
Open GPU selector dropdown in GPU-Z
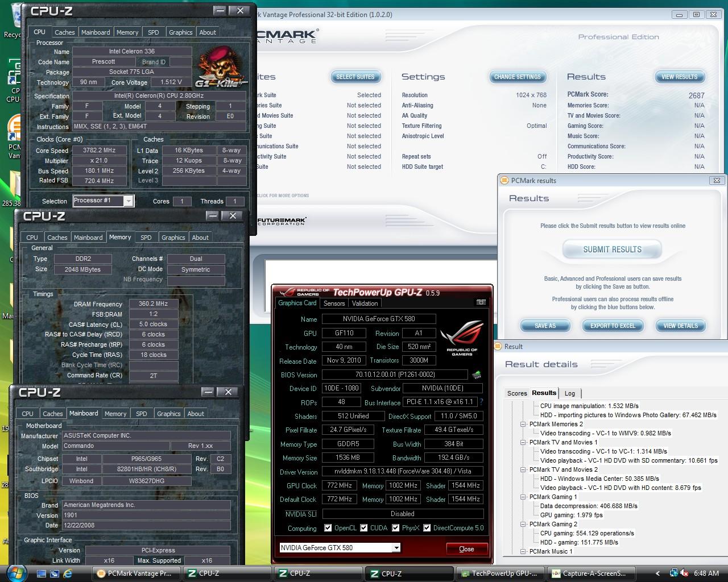coord(396,548)
